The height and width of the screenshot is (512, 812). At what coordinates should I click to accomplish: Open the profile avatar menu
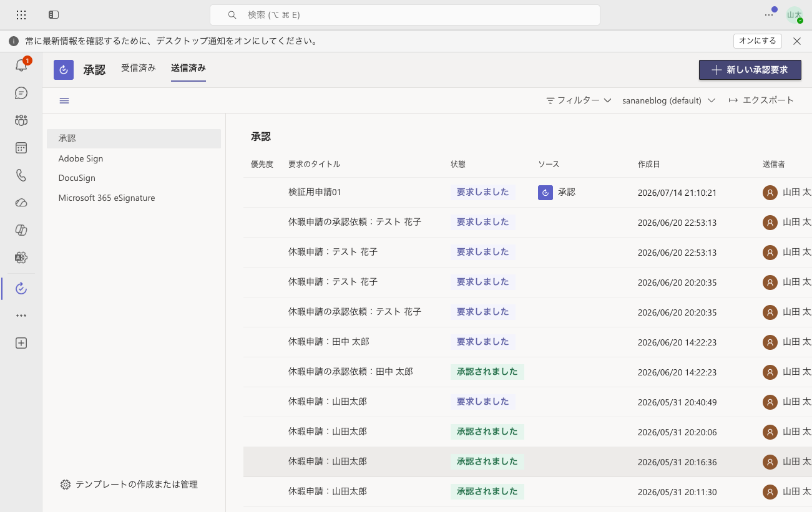point(795,15)
